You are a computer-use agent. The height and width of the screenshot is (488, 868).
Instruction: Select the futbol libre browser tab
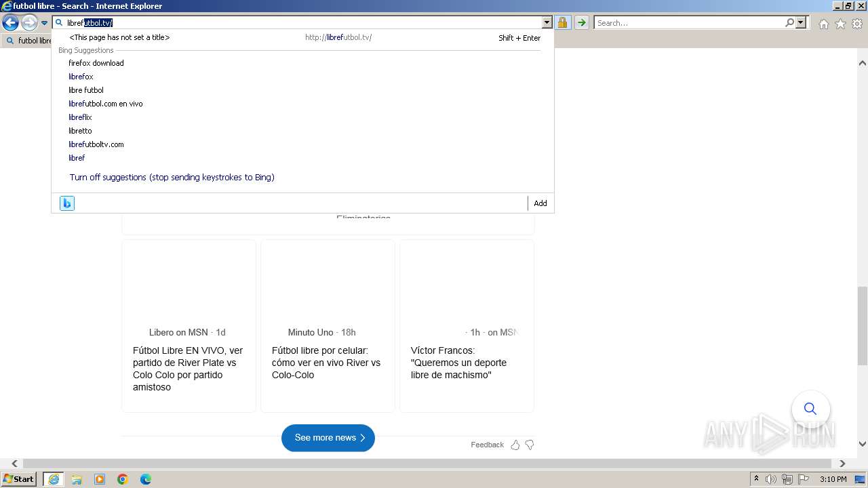pos(27,41)
